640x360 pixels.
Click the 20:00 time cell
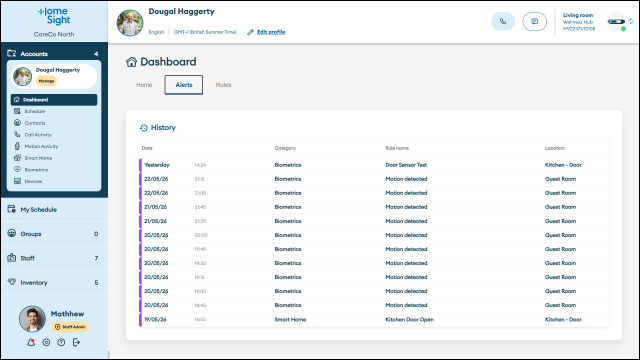[x=201, y=235]
